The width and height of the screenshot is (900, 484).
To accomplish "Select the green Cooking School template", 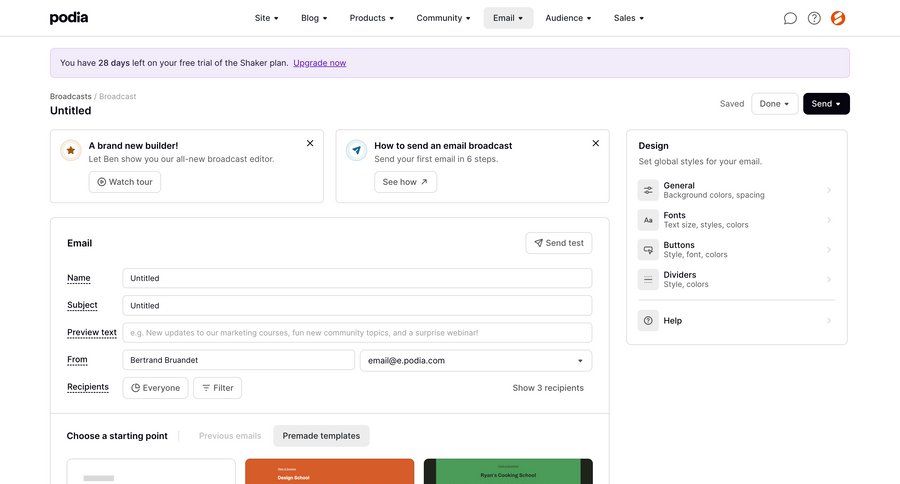I will pos(508,471).
